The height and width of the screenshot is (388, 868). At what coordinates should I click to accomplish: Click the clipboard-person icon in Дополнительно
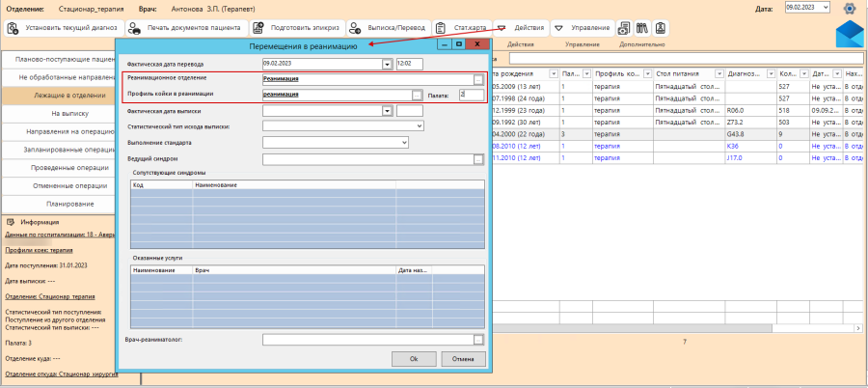[660, 28]
